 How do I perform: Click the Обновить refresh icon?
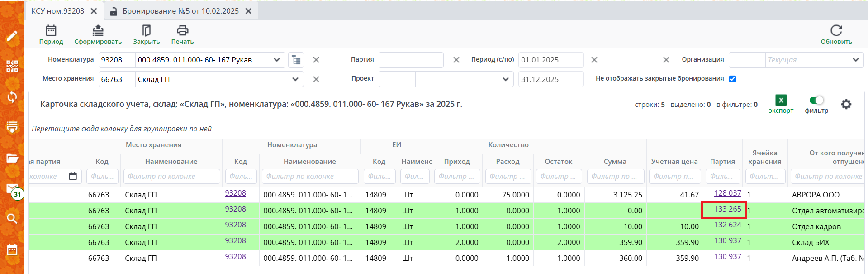(x=836, y=31)
